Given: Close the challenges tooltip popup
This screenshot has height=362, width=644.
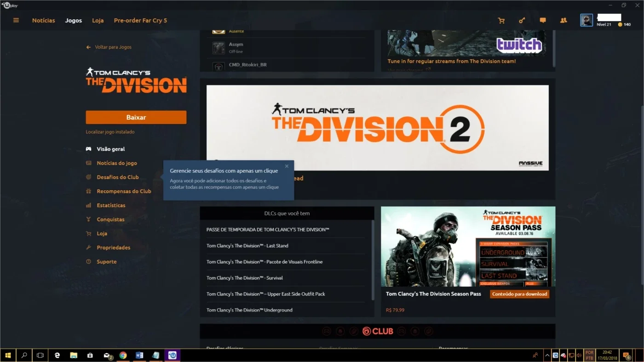Looking at the screenshot, I should 287,166.
